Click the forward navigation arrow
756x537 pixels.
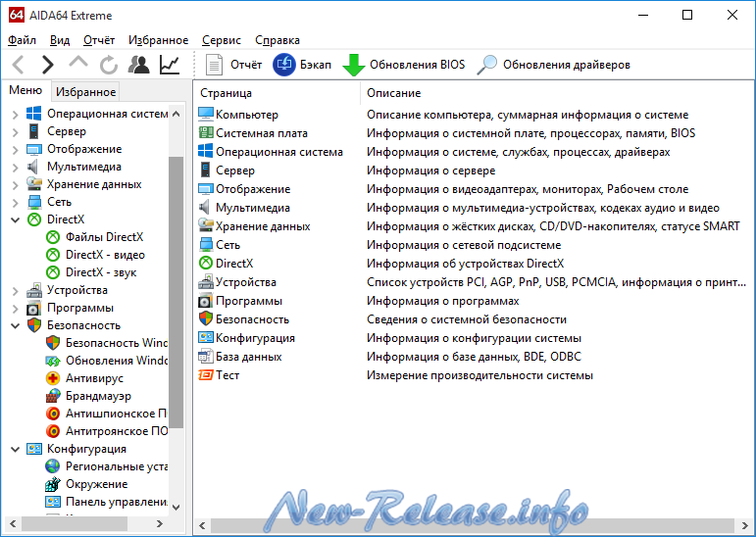47,65
